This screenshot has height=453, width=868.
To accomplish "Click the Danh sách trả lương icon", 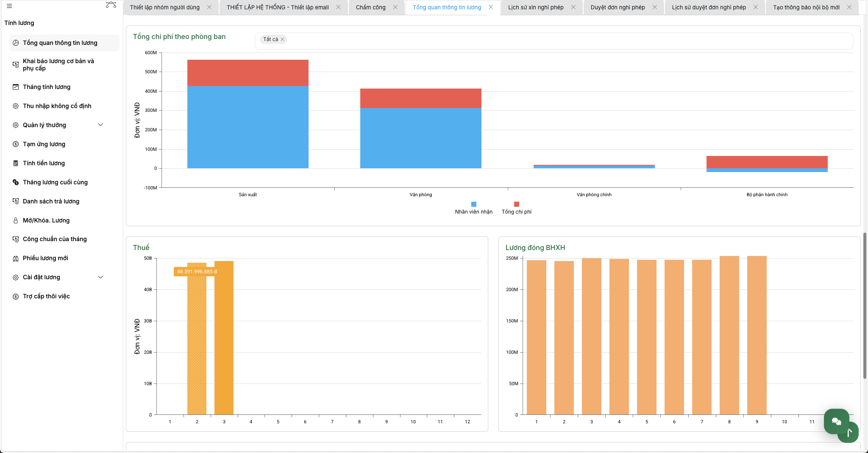I will click(x=16, y=201).
